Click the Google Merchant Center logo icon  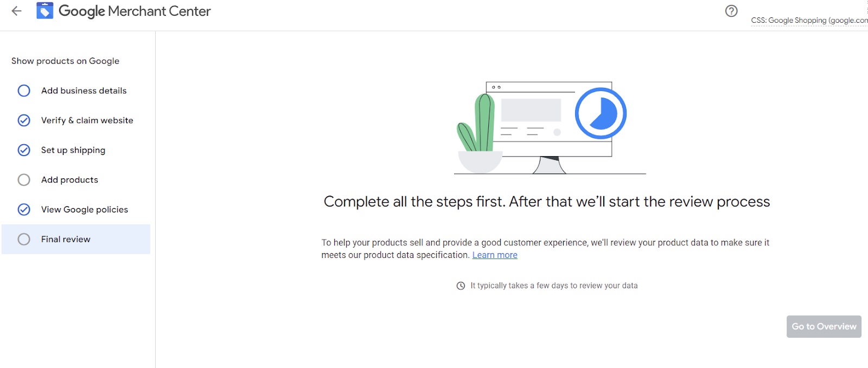(x=45, y=11)
